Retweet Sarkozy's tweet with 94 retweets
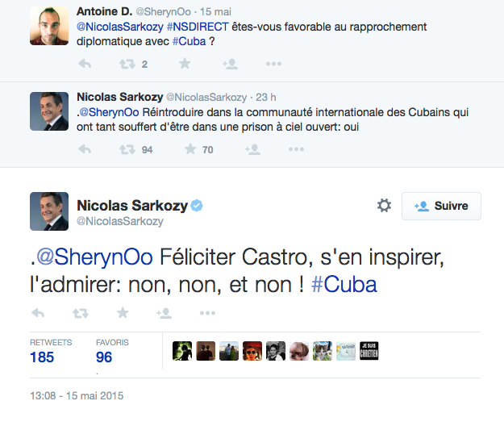 [127, 149]
